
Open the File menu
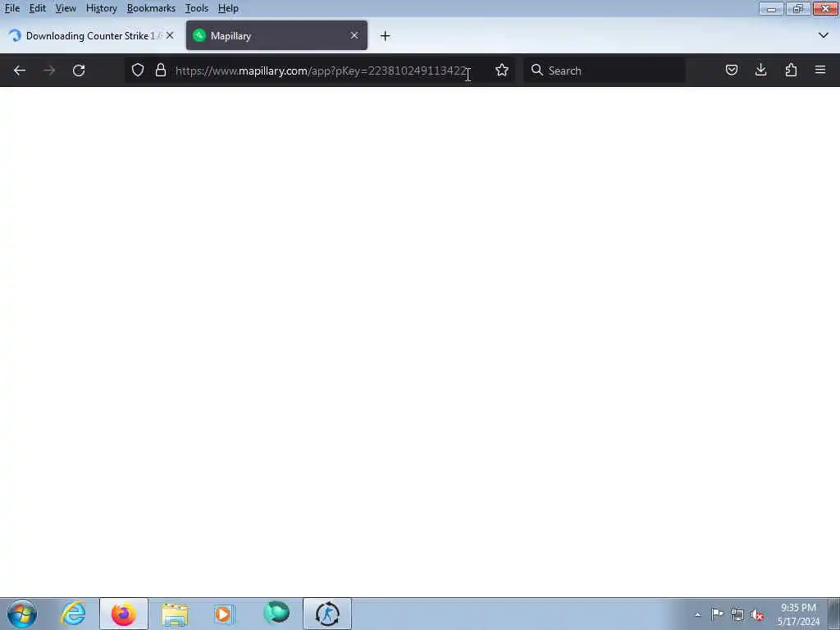point(11,8)
